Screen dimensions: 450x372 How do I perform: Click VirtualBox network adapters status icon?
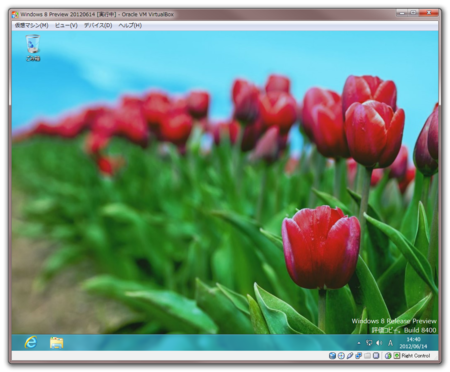pyautogui.click(x=358, y=356)
